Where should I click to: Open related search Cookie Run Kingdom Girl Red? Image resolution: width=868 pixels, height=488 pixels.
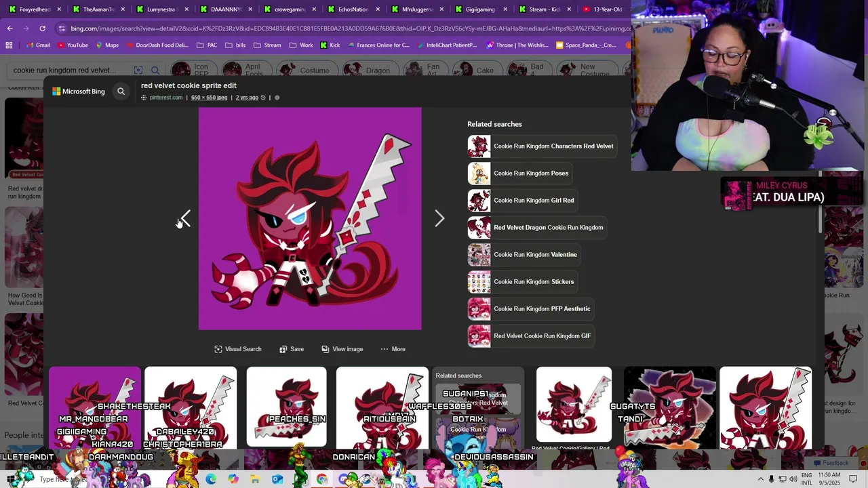tap(521, 201)
